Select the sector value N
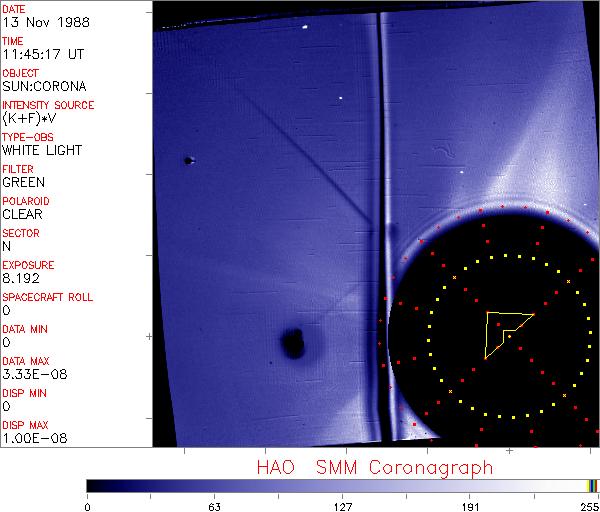 coord(7,246)
